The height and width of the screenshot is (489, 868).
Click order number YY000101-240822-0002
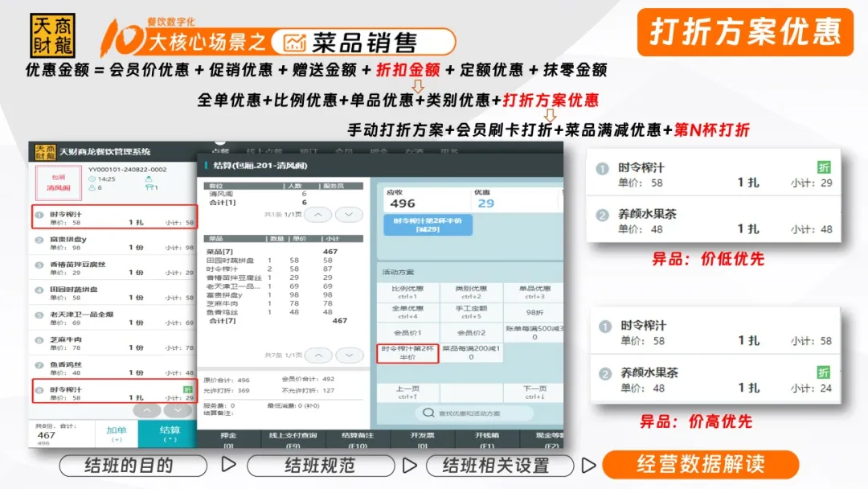(127, 170)
